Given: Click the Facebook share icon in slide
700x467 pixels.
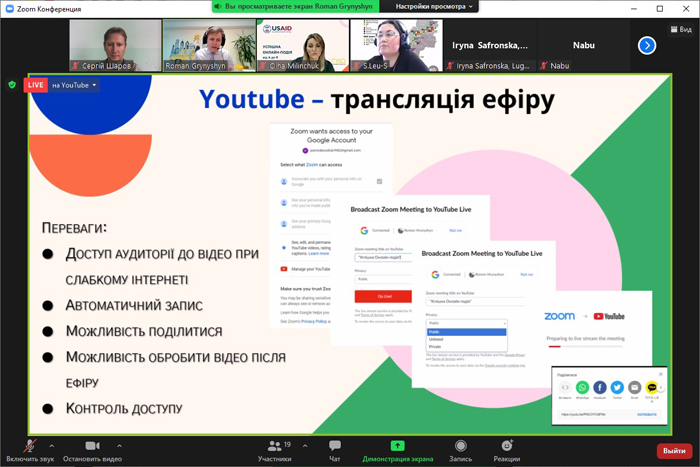Looking at the screenshot, I should (x=600, y=388).
